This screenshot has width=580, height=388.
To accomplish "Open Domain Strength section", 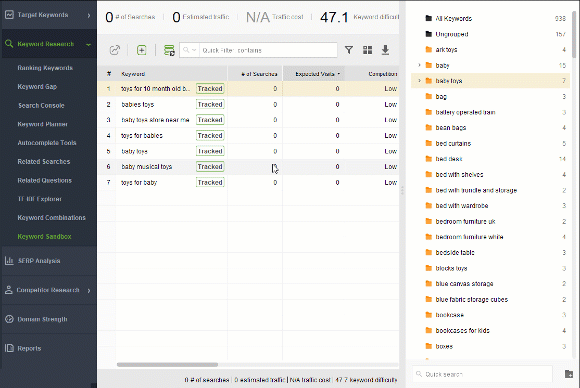I will (48, 319).
